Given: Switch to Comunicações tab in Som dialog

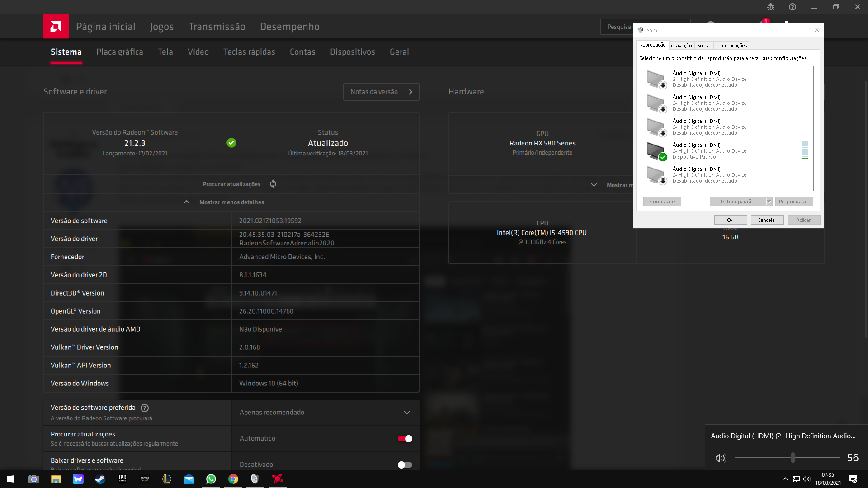Looking at the screenshot, I should [731, 46].
